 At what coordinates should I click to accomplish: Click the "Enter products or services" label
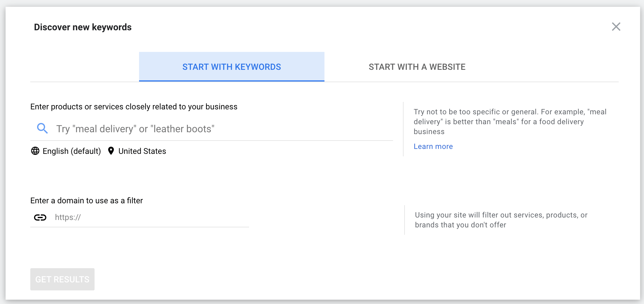134,107
